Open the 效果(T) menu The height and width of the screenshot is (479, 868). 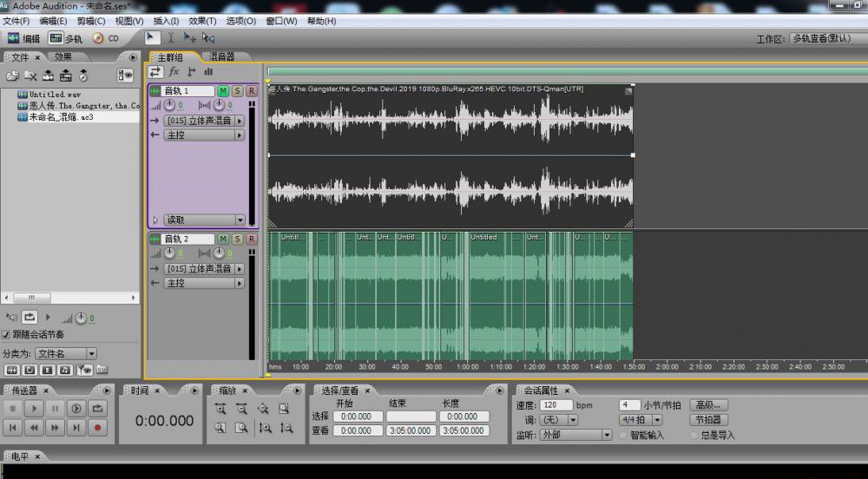pos(202,21)
